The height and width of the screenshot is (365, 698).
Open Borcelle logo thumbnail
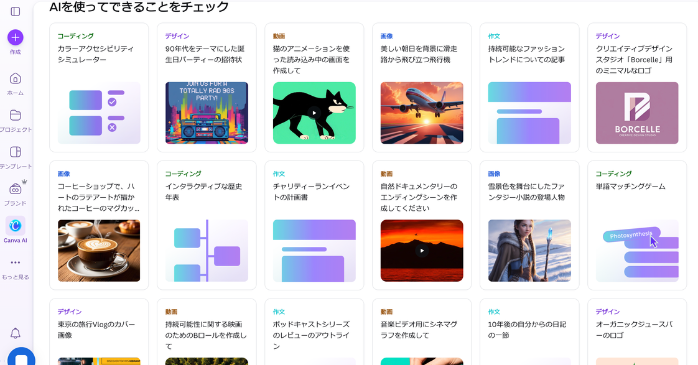637,113
